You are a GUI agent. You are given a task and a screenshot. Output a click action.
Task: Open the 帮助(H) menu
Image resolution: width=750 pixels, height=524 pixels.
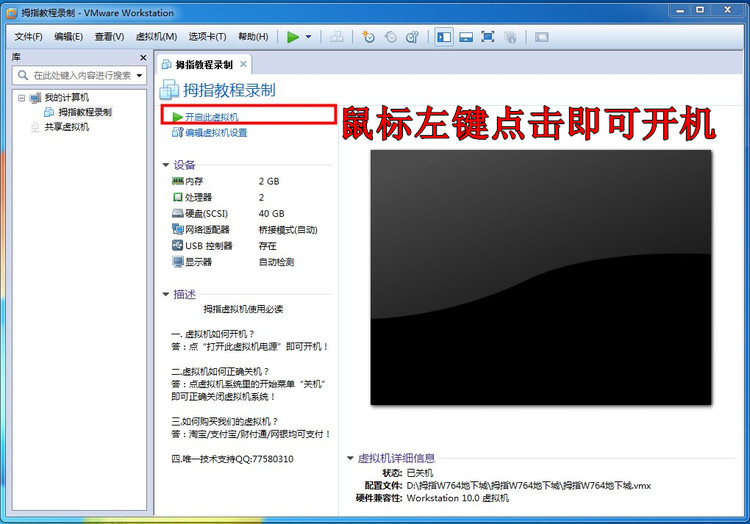tap(253, 37)
